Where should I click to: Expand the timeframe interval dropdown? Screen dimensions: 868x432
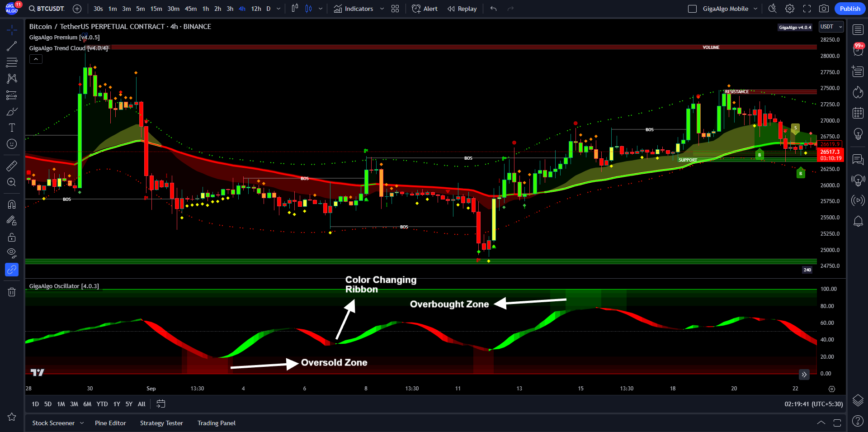click(x=278, y=9)
